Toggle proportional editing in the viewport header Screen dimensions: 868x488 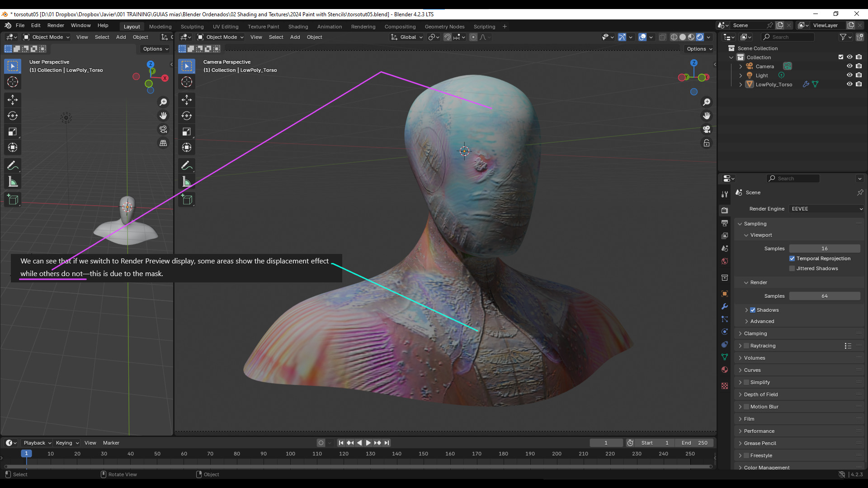pyautogui.click(x=473, y=37)
